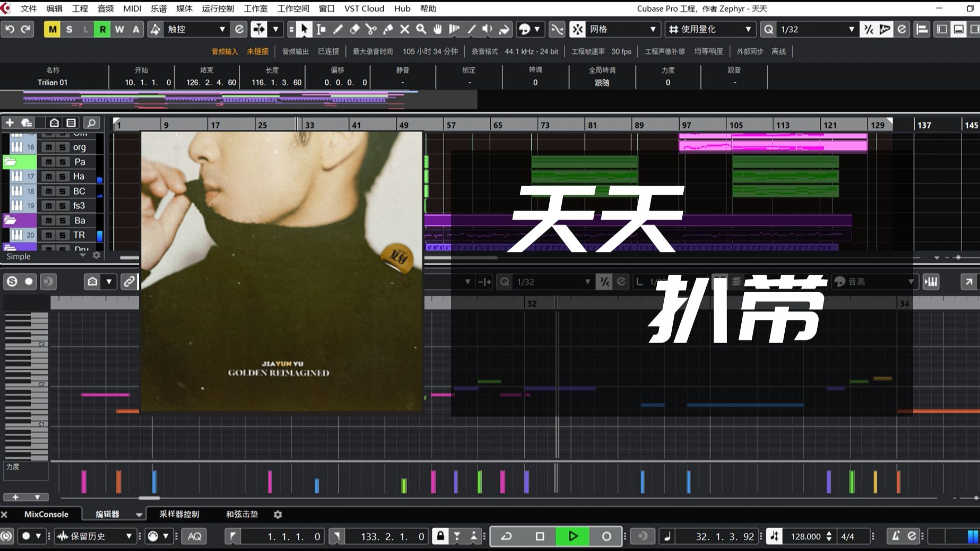Expand the Simple track preset dropdown
The image size is (980, 551).
click(82, 256)
